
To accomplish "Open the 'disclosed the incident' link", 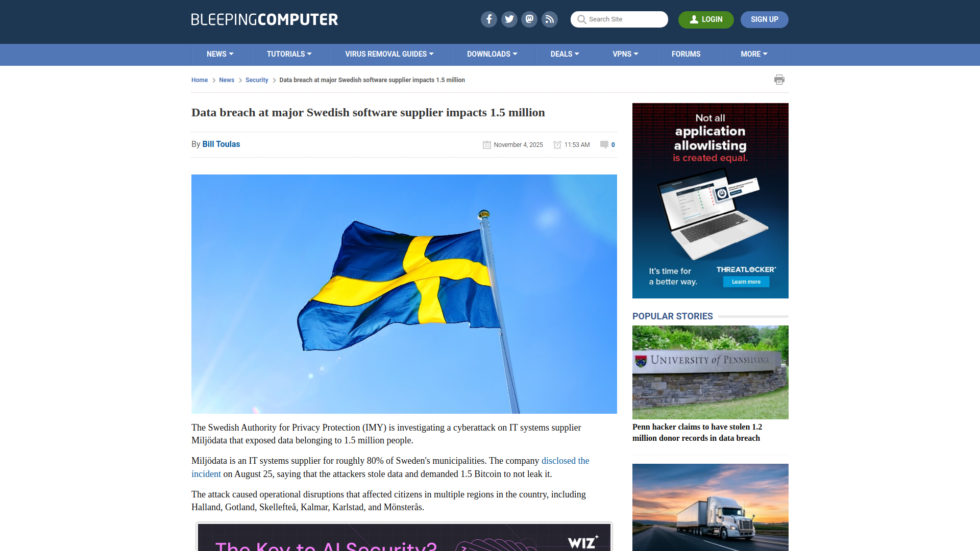I will pos(565,460).
